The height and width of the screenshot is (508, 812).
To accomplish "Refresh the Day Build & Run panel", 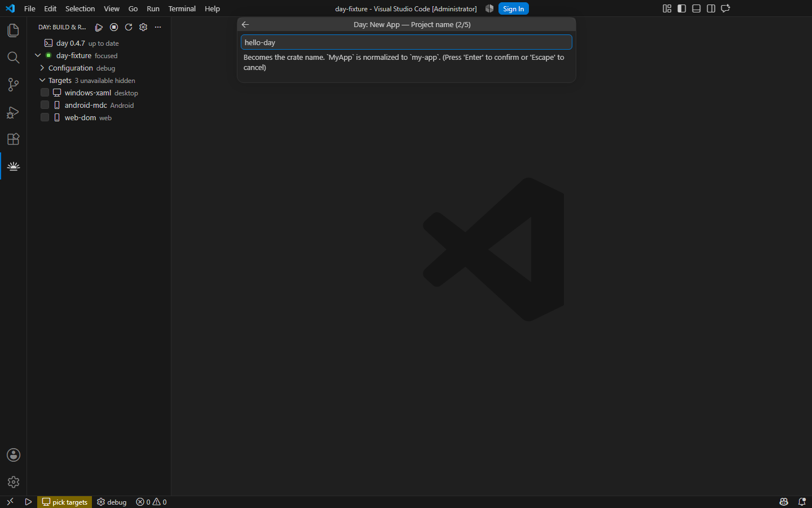I will coord(129,27).
